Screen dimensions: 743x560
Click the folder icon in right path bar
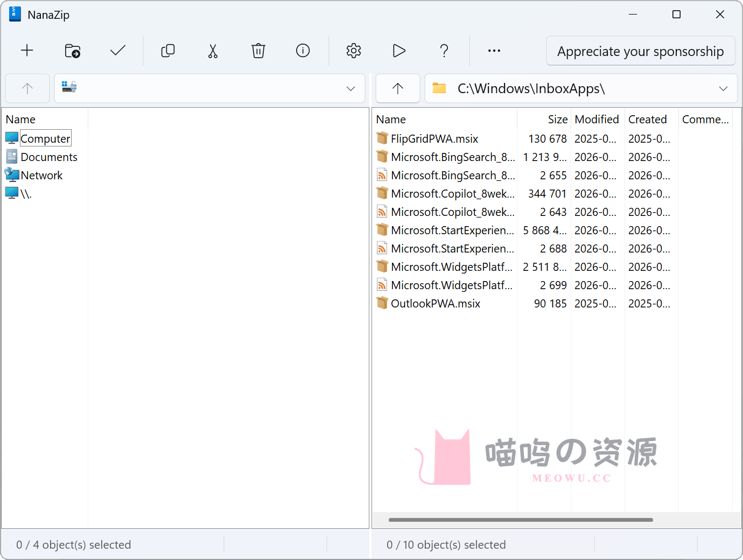439,88
